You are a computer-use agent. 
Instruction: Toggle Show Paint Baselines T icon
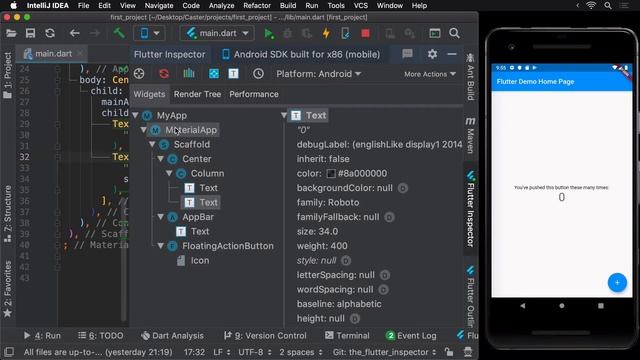233,74
